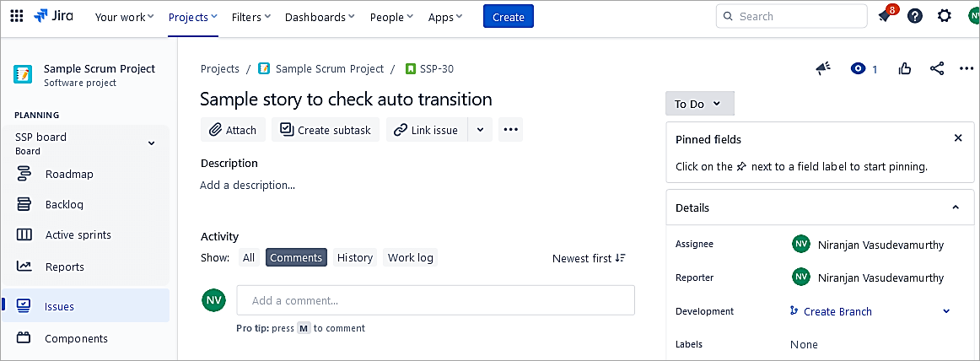Expand the SSP board selector
Image resolution: width=980 pixels, height=361 pixels.
152,143
